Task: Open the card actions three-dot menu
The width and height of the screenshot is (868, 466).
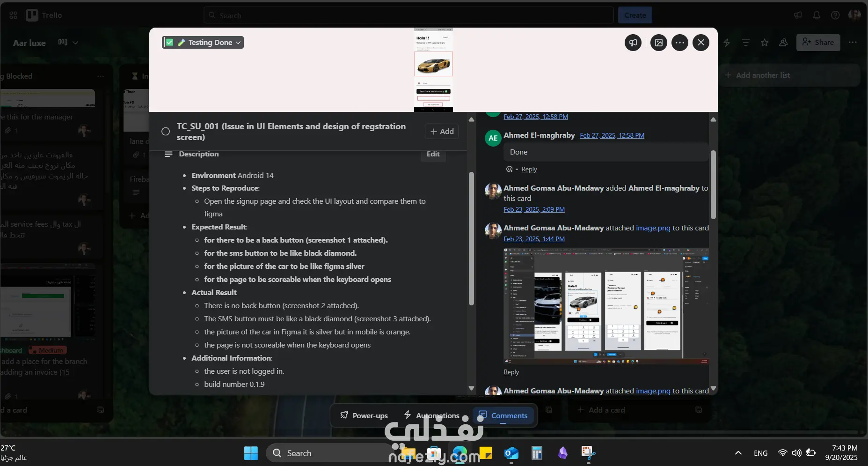Action: (679, 43)
